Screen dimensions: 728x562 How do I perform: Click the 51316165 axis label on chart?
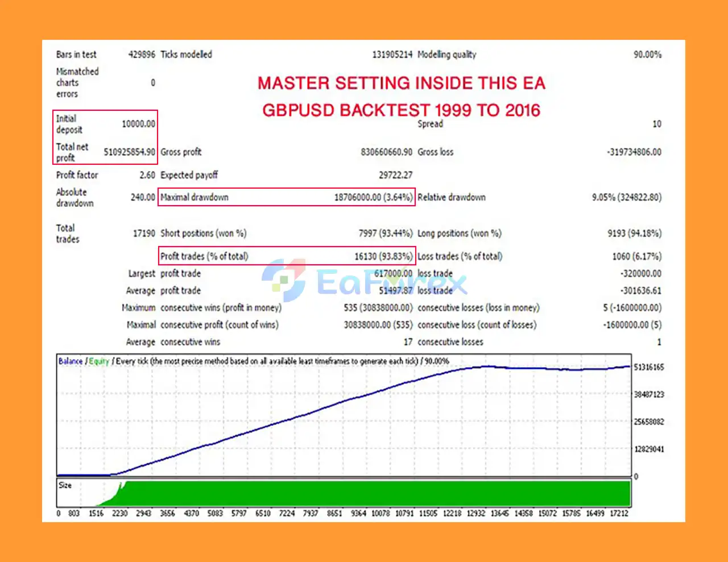point(648,367)
